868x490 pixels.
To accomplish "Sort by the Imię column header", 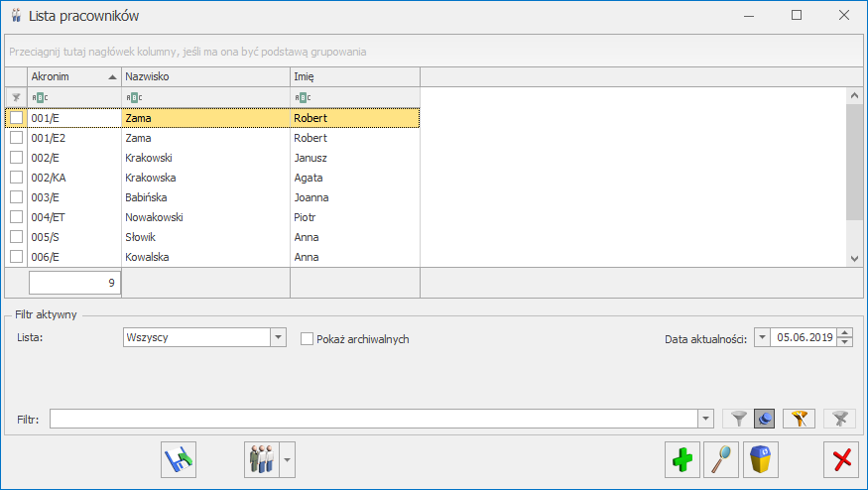I will tap(355, 77).
